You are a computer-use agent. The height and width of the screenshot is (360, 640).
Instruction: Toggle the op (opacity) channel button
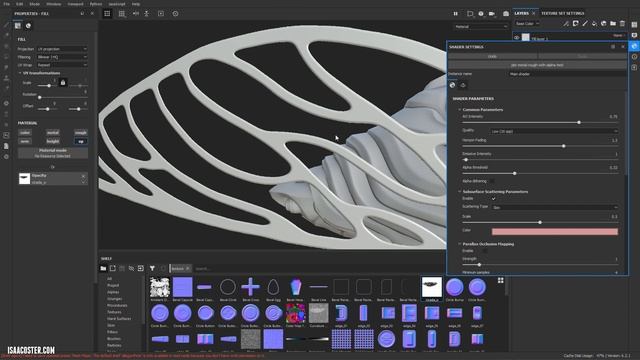(81, 141)
